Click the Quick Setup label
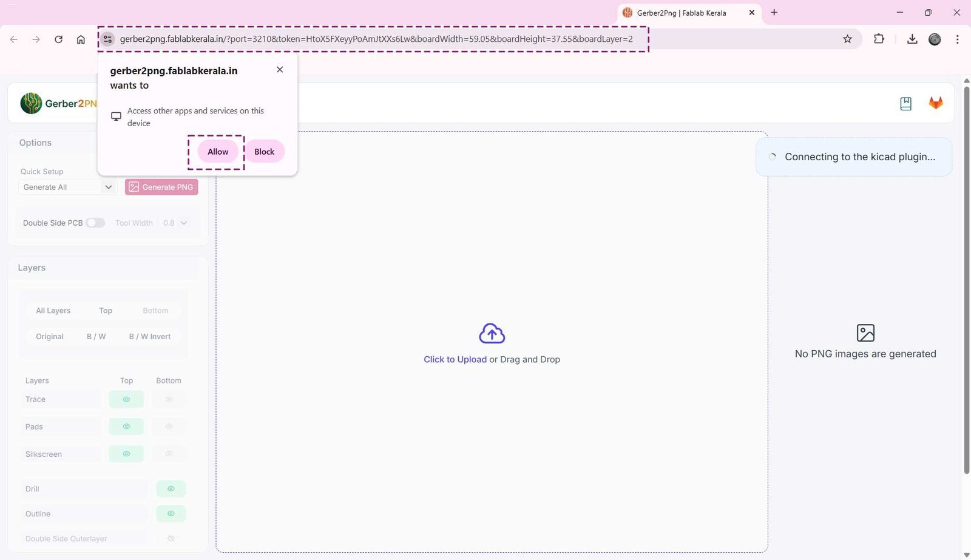The width and height of the screenshot is (971, 560). click(x=42, y=172)
